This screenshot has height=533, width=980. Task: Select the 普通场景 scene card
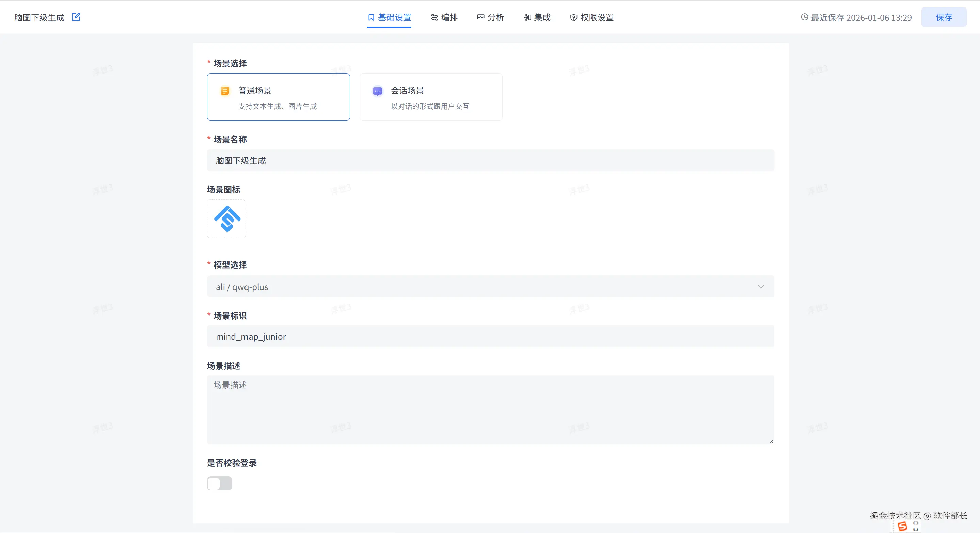(279, 97)
